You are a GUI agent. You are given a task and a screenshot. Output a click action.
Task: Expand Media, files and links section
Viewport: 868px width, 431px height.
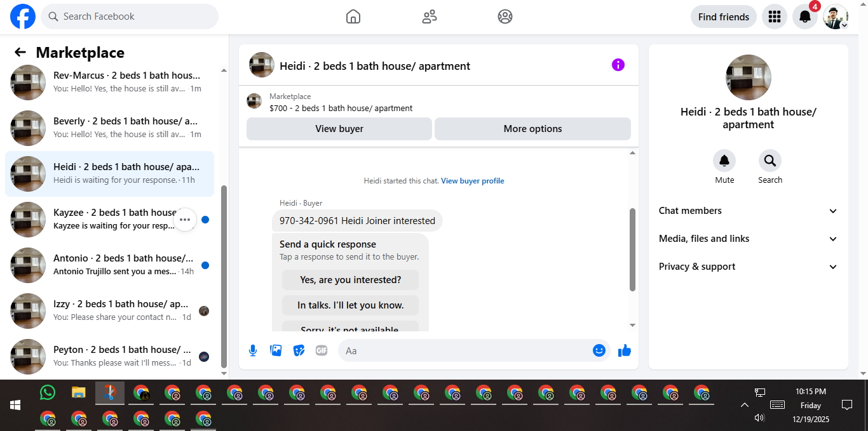[749, 239]
